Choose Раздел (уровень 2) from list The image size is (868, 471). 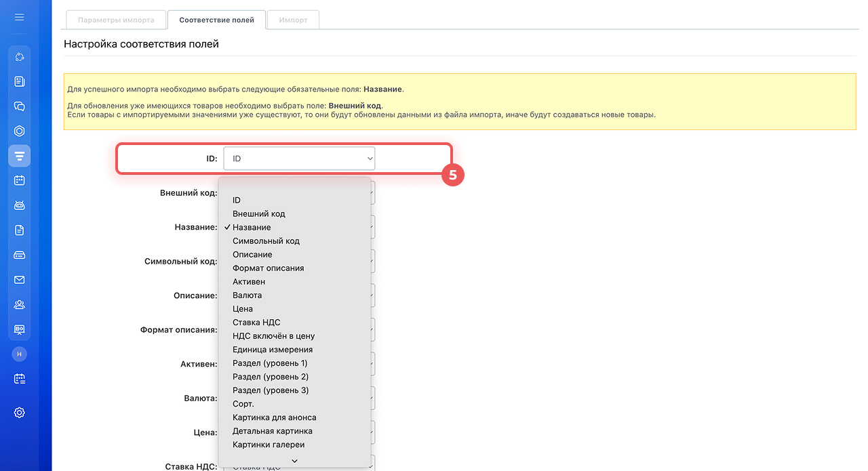coord(271,376)
